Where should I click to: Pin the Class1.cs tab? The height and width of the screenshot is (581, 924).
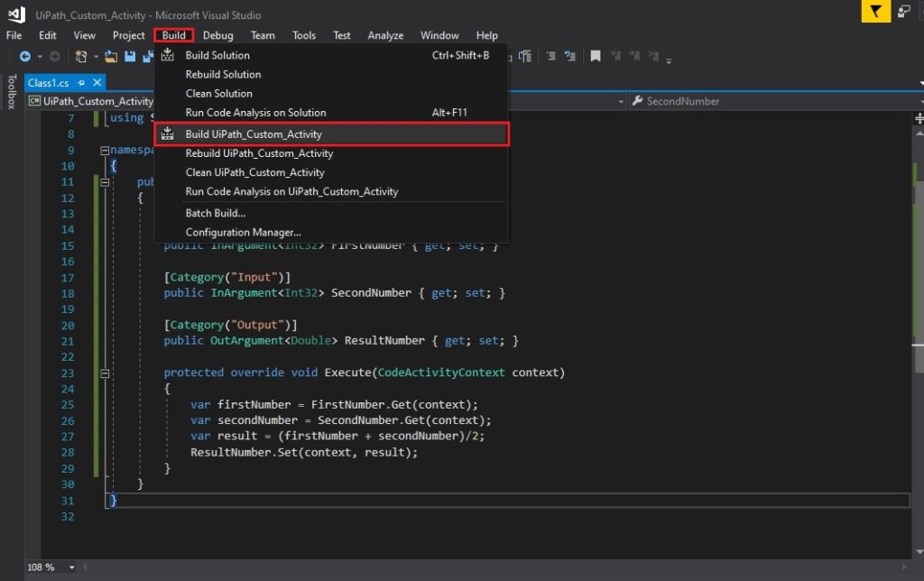[x=81, y=82]
